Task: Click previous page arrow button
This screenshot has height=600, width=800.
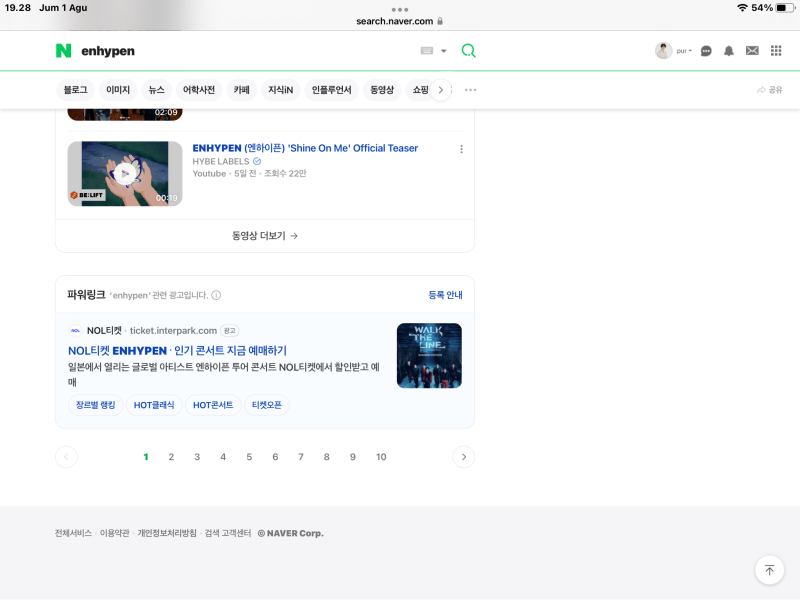Action: (x=66, y=457)
